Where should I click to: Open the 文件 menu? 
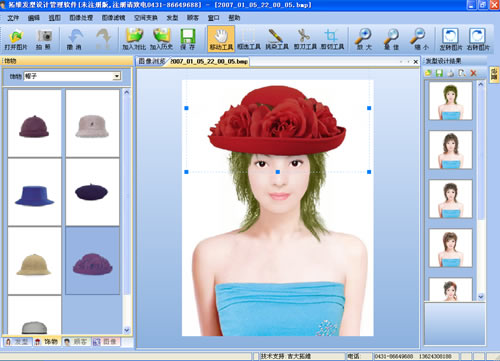coord(13,18)
